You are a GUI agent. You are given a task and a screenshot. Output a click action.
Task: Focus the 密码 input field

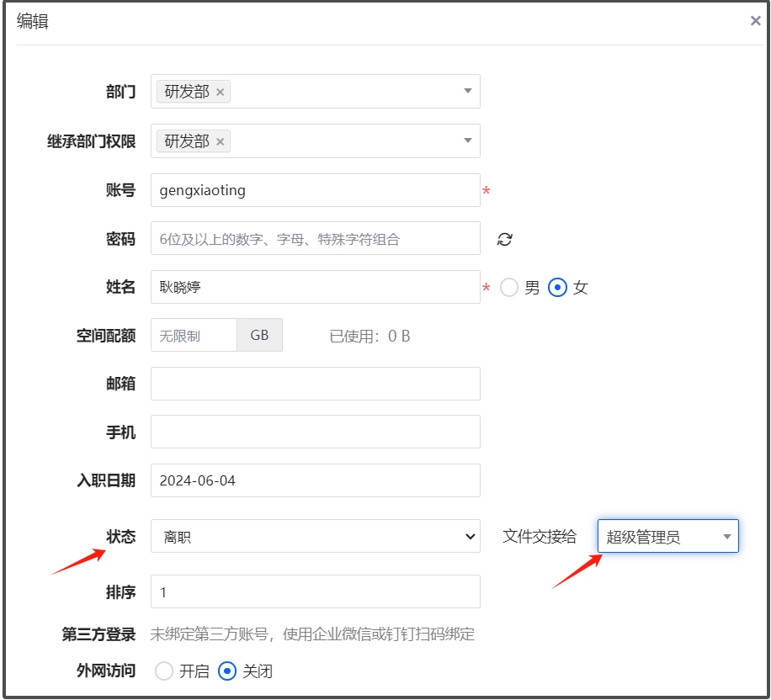[315, 239]
